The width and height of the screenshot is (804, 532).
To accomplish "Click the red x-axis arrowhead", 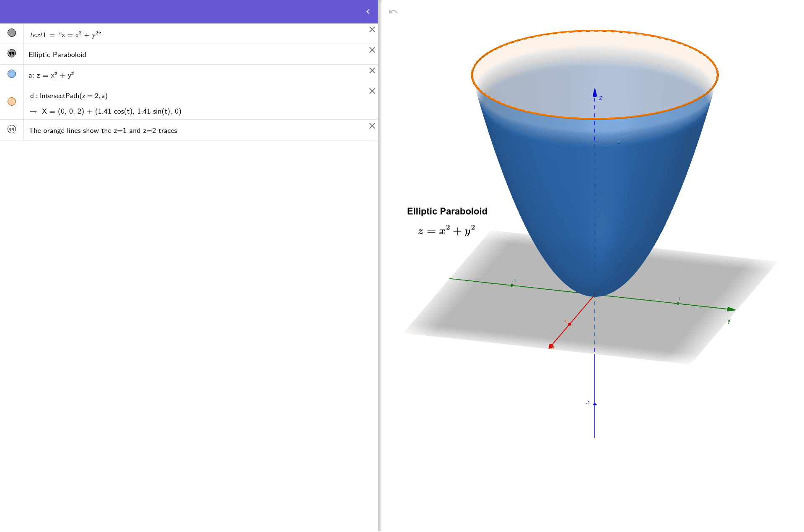I will tap(551, 346).
